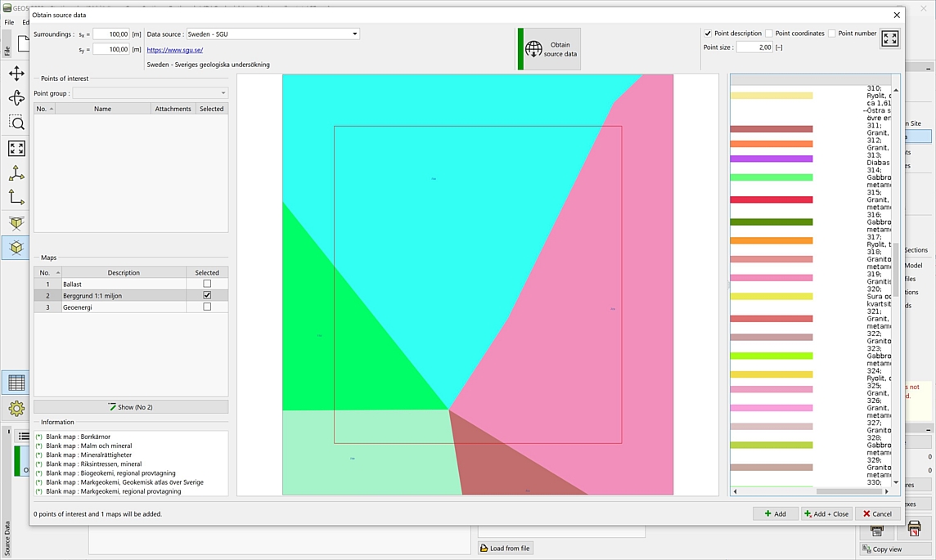Select the rotate view tool

pyautogui.click(x=16, y=98)
